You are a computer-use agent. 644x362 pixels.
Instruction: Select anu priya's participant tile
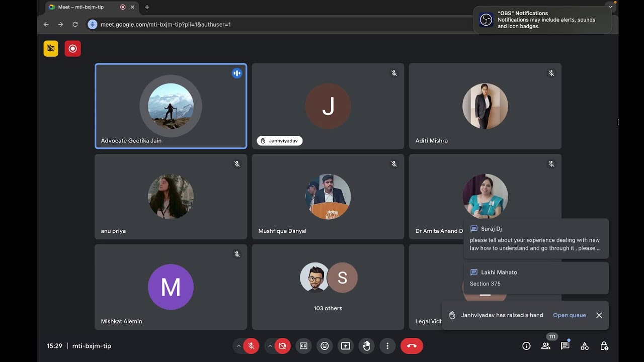pos(171,197)
